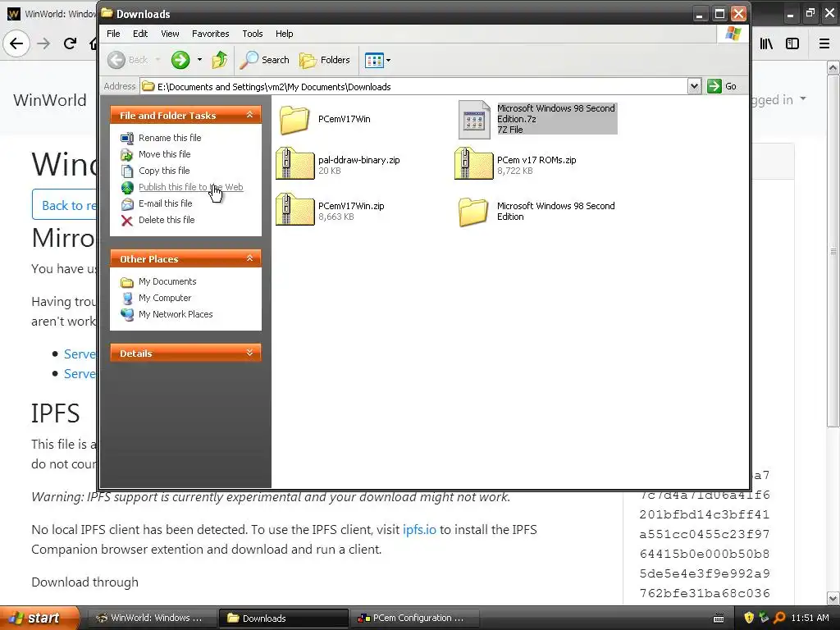Select the PCemV17Win folder icon

point(294,120)
